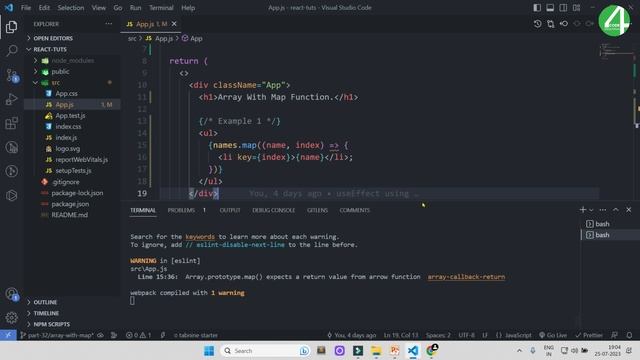Open the Windows Start button
640x360 pixels.
pyautogui.click(x=209, y=351)
